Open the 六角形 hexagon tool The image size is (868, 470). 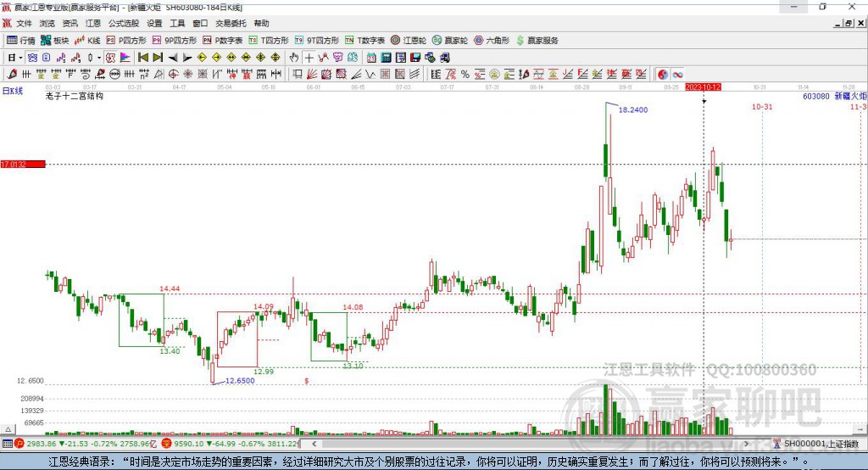tap(492, 41)
